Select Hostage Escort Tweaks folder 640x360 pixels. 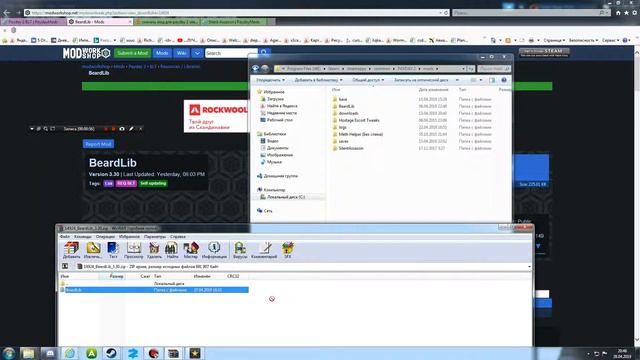point(359,120)
